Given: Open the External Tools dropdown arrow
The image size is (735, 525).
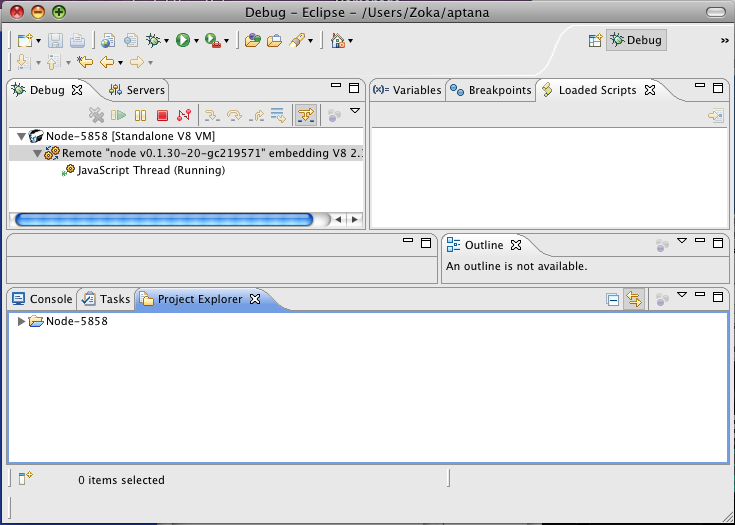Looking at the screenshot, I should pyautogui.click(x=226, y=41).
